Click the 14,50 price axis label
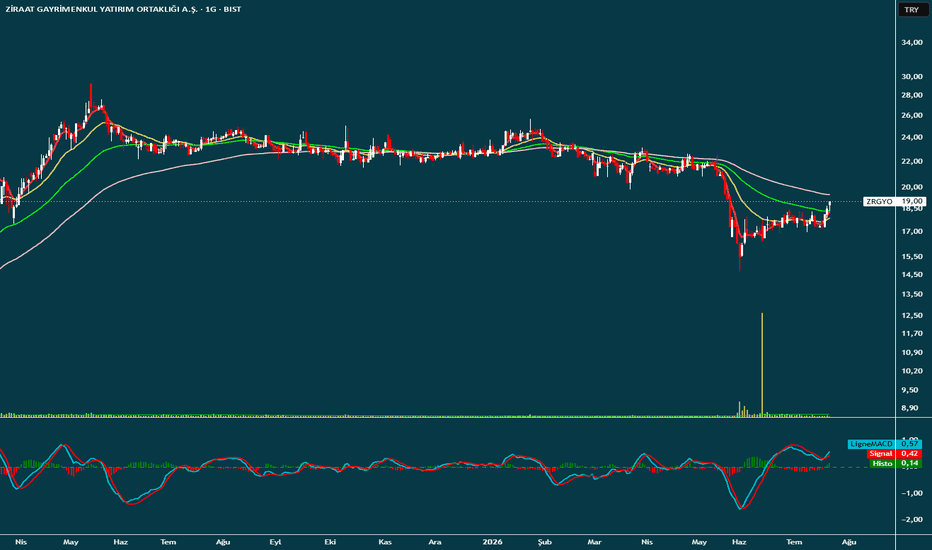The height and width of the screenshot is (550, 932). click(912, 274)
